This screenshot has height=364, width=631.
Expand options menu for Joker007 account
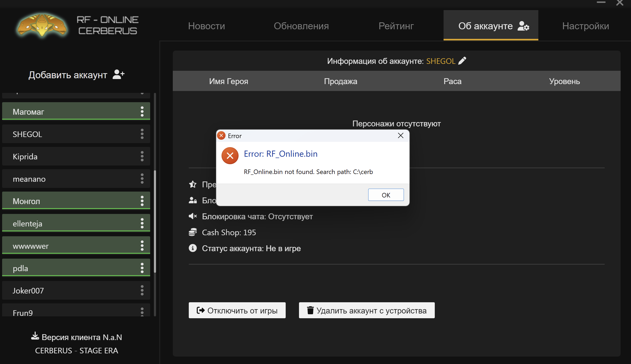click(x=142, y=290)
